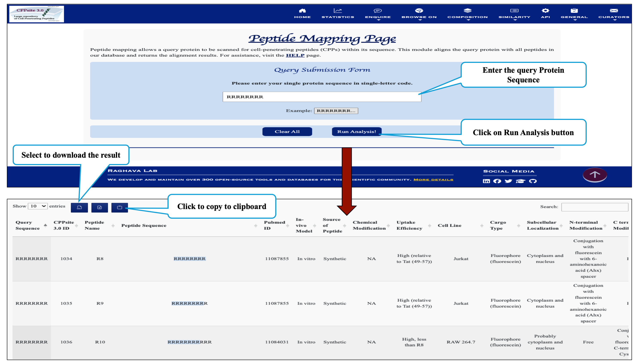This screenshot has width=644, height=362.
Task: Click the copy to clipboard icon button
Action: click(119, 207)
